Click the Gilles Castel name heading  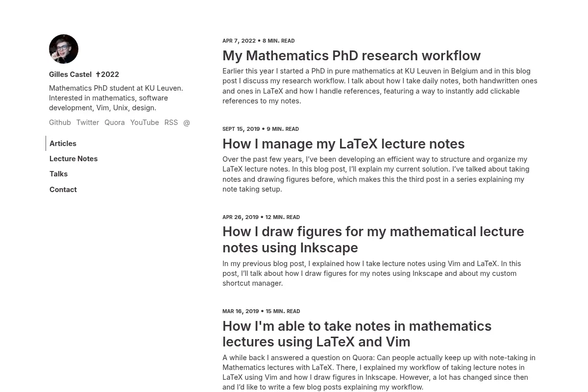(x=70, y=74)
